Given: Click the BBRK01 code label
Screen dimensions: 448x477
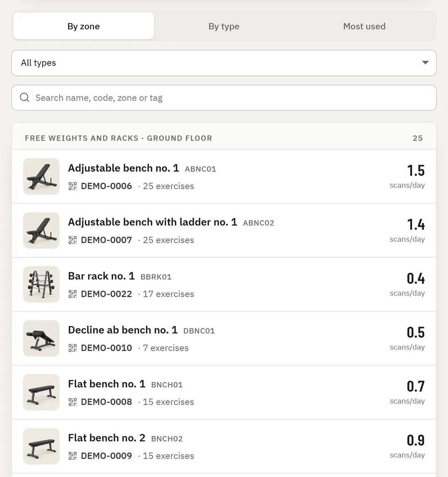Looking at the screenshot, I should [x=156, y=277].
